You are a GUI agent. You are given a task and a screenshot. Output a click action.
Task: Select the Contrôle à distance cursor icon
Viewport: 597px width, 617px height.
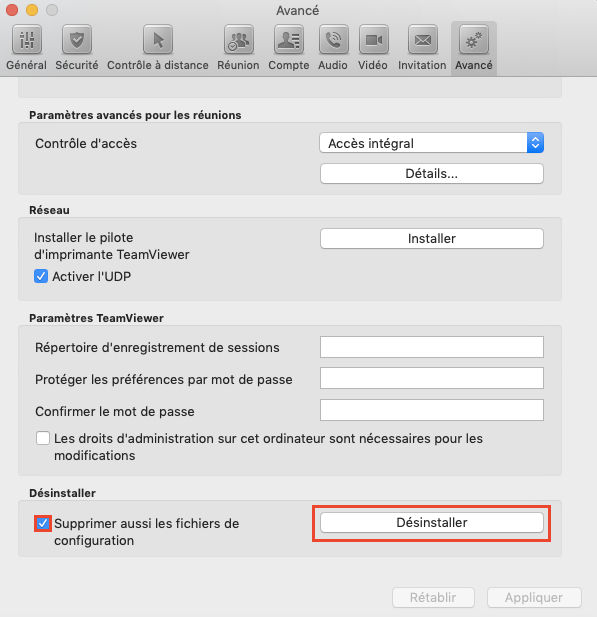tap(158, 40)
